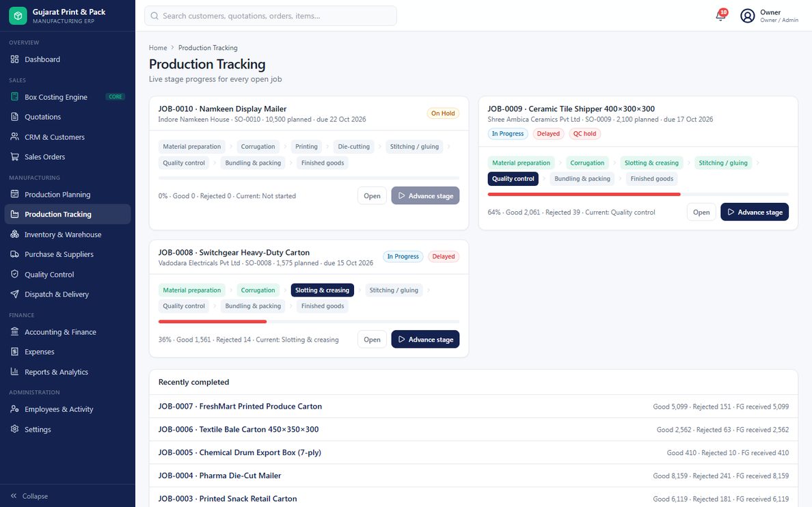Click Printing stage chip in JOB-0010
Image resolution: width=812 pixels, height=507 pixels.
pyautogui.click(x=306, y=146)
